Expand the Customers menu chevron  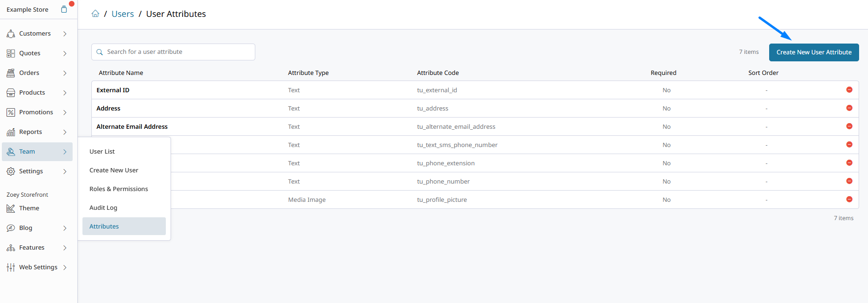coord(65,34)
